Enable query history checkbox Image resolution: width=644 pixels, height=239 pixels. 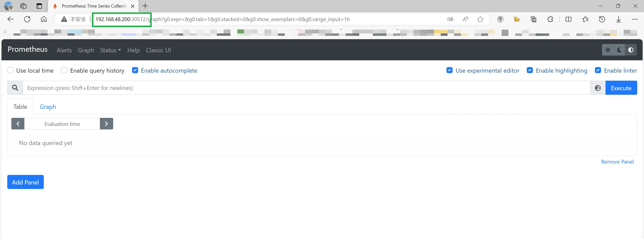click(x=64, y=70)
